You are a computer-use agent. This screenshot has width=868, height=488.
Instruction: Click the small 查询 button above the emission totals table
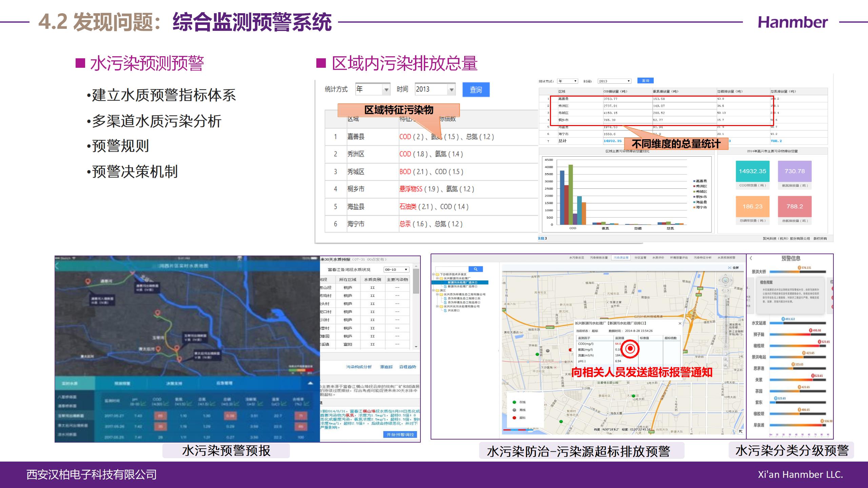click(645, 81)
